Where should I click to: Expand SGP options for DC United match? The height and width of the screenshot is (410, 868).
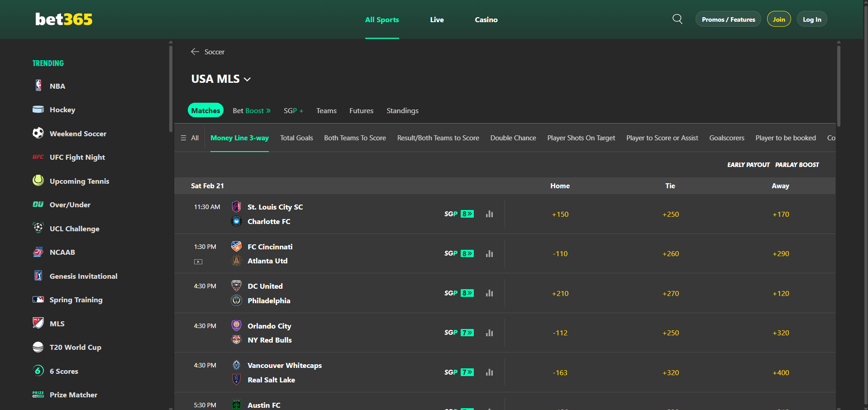(x=467, y=293)
